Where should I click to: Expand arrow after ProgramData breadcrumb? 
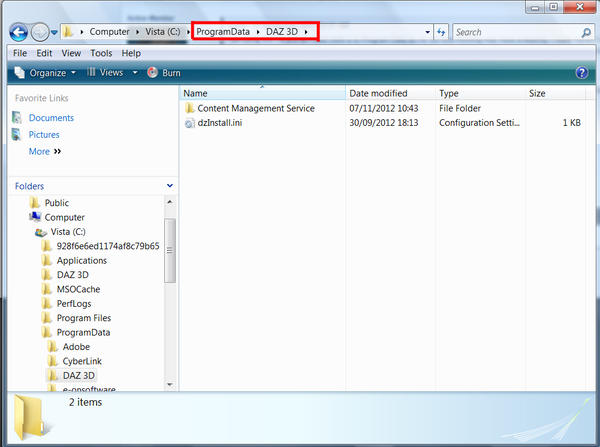point(258,32)
